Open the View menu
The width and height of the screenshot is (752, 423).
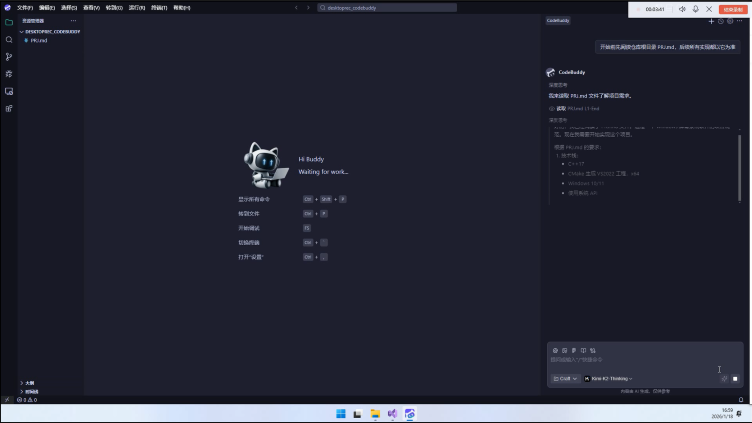coord(91,8)
